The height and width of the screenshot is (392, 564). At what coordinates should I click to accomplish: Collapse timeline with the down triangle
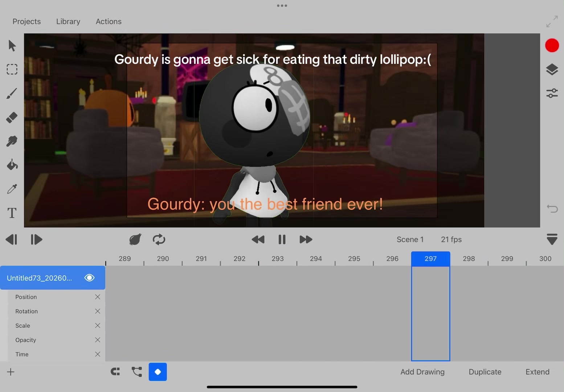(x=552, y=239)
